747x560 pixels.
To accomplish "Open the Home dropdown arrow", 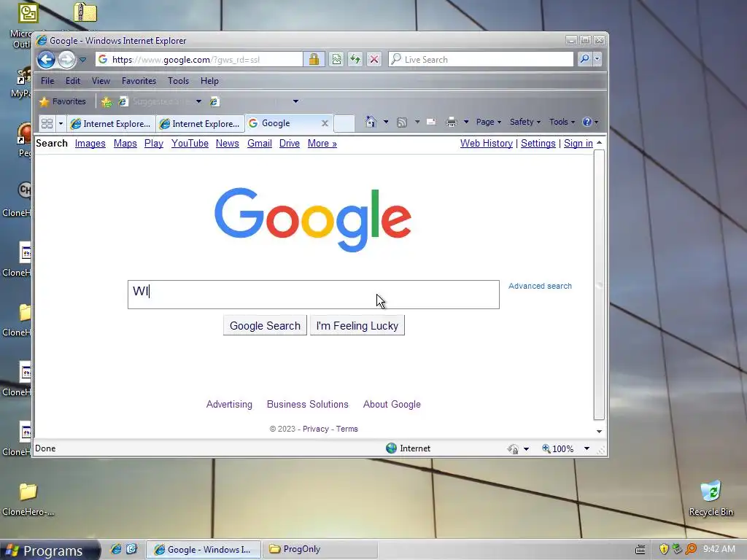I will pos(386,122).
